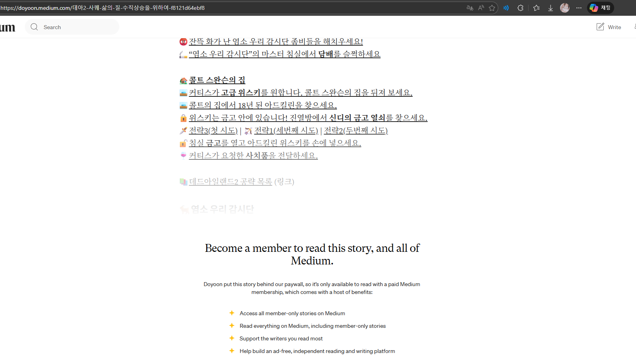Click the Medium logo at top left

pyautogui.click(x=7, y=27)
